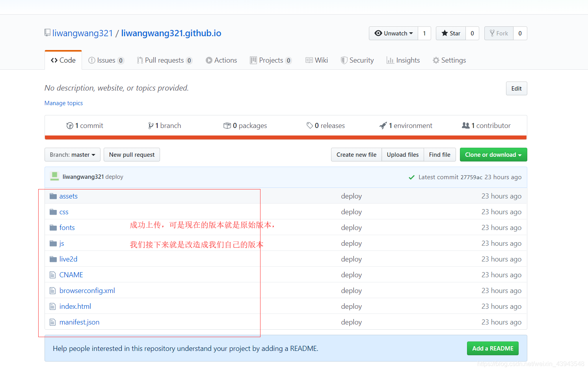The height and width of the screenshot is (371, 588).
Task: Click New pull request button
Action: pos(132,155)
